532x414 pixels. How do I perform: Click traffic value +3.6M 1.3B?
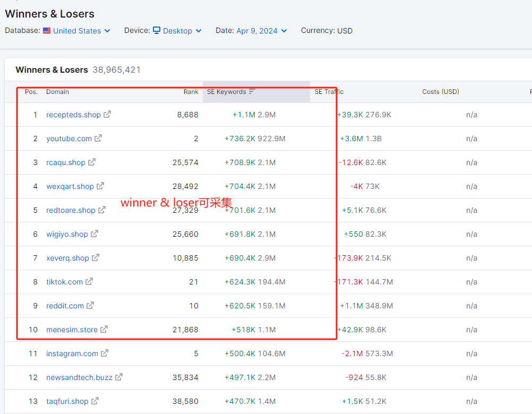tap(361, 139)
